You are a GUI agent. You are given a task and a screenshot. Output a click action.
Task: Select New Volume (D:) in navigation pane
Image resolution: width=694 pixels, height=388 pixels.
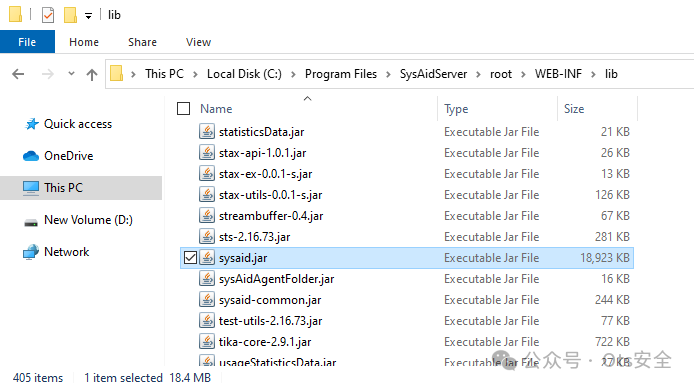click(x=89, y=220)
